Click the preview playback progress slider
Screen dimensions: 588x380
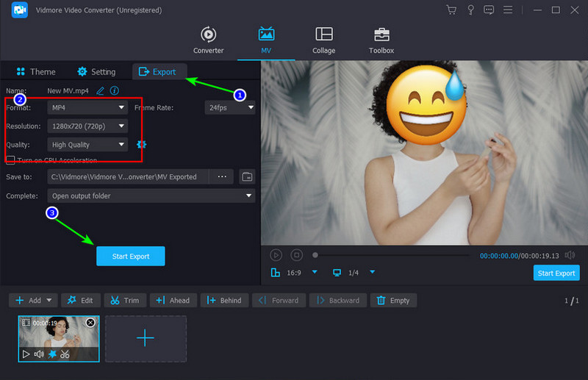(391, 255)
